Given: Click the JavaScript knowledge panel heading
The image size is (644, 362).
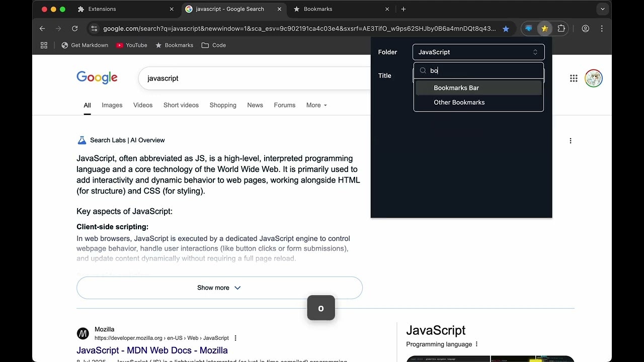Looking at the screenshot, I should tap(436, 330).
